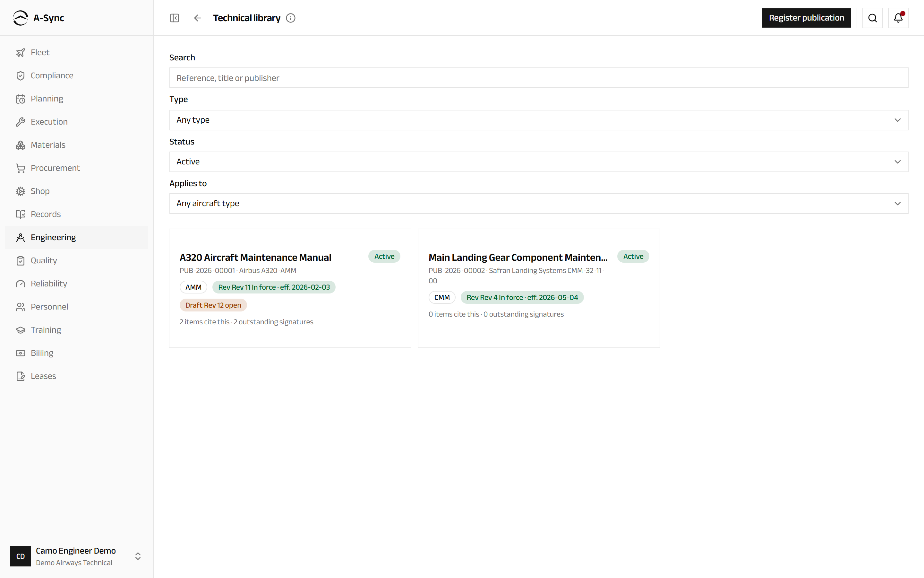Click the Planning calendar icon
This screenshot has width=924, height=578.
21,99
